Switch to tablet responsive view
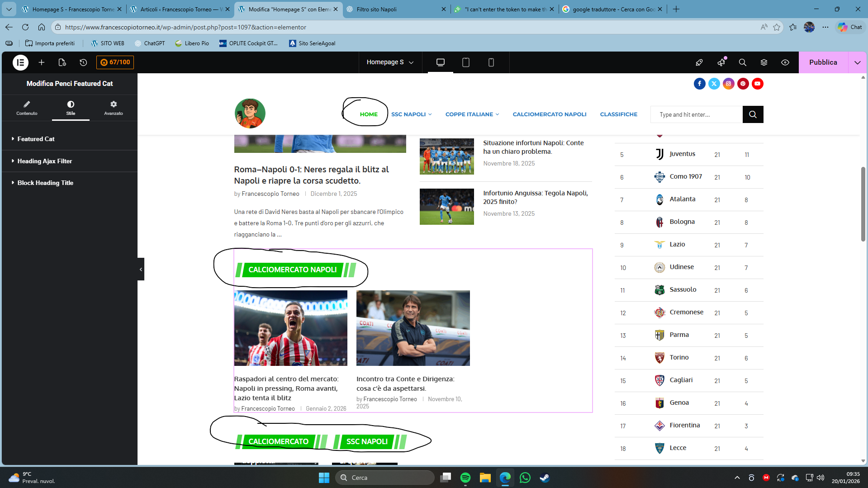The width and height of the screenshot is (868, 488). click(465, 62)
